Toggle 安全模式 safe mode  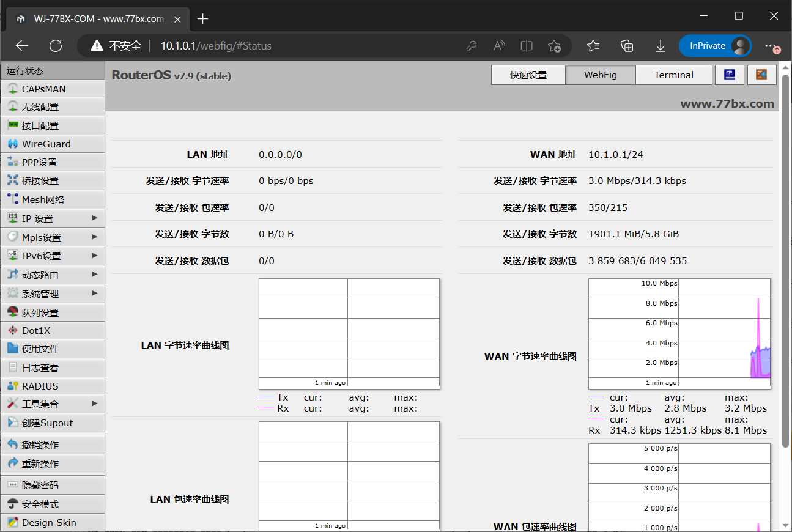(40, 504)
